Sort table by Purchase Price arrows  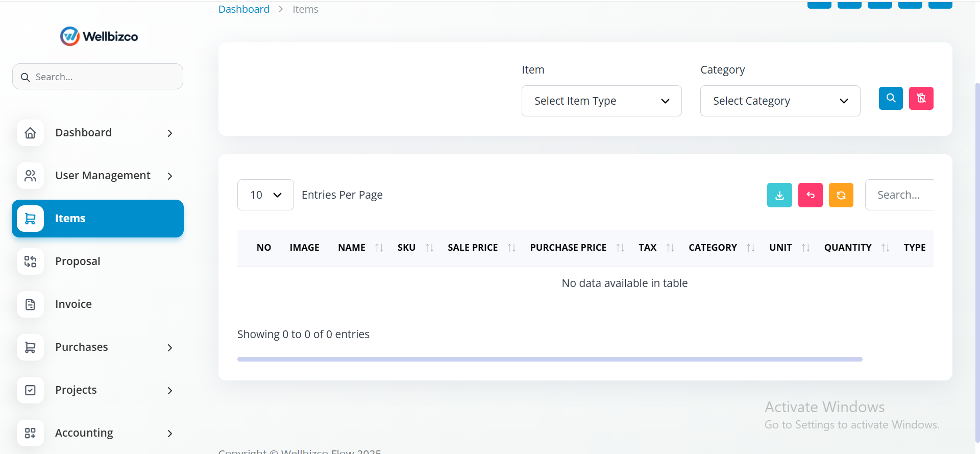pyautogui.click(x=621, y=248)
